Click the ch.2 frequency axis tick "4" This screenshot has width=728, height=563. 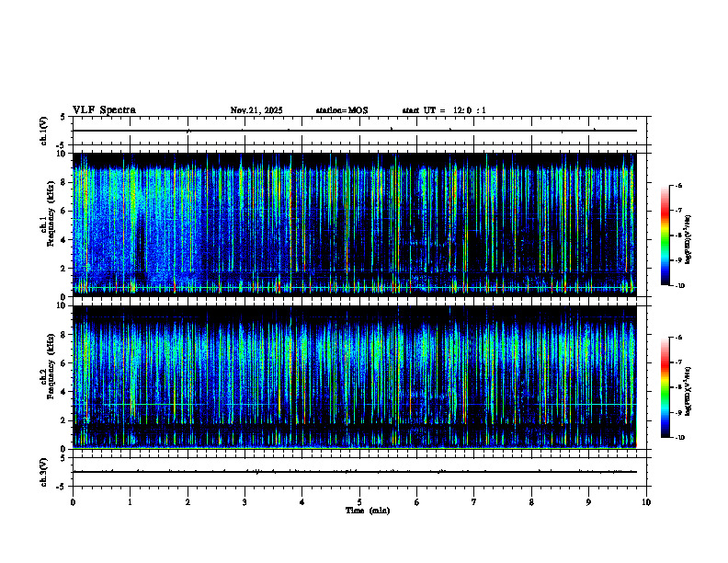(64, 392)
